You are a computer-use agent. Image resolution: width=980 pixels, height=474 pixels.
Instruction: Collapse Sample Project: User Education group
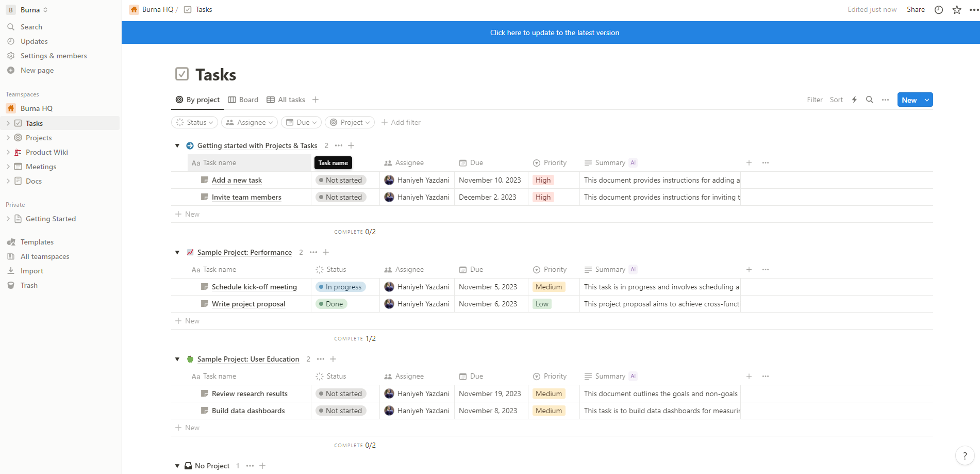(177, 359)
